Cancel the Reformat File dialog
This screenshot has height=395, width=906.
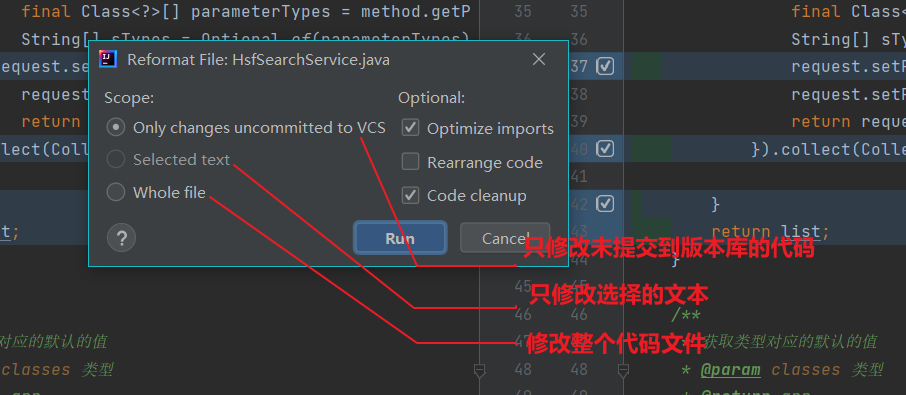(505, 239)
